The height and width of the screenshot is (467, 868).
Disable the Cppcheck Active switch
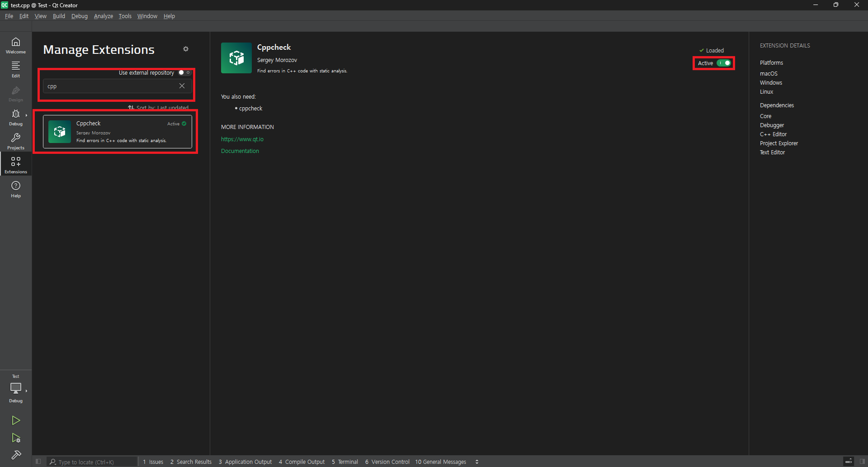724,63
